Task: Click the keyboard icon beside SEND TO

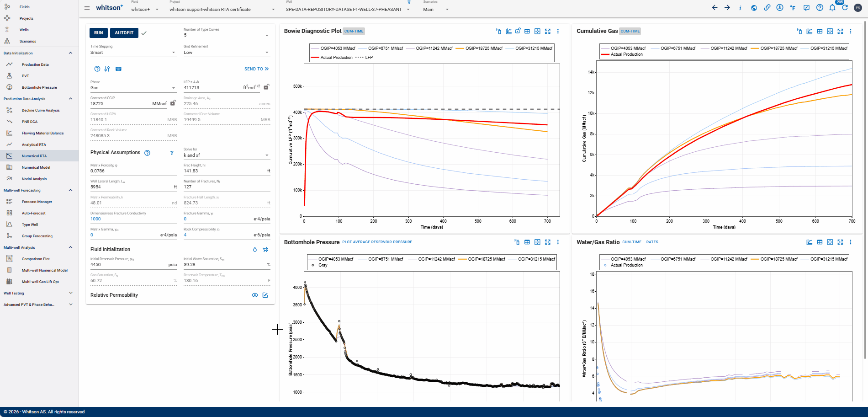Action: pos(118,69)
